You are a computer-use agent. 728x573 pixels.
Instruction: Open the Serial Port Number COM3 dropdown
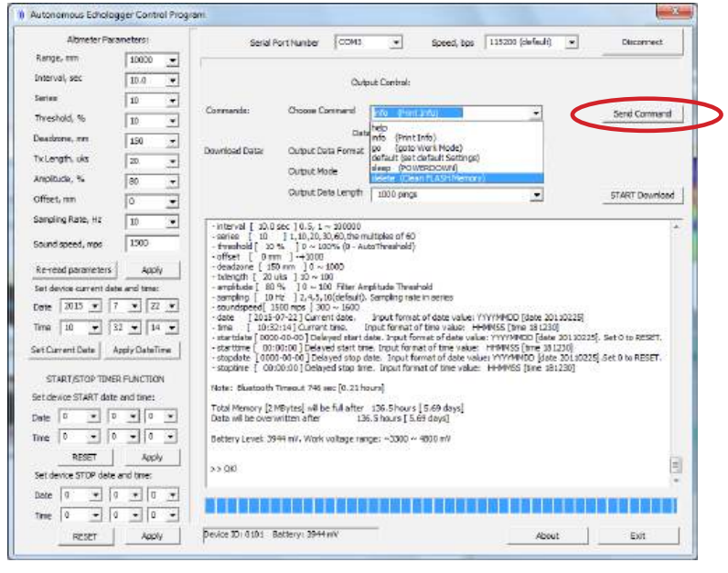coord(395,42)
